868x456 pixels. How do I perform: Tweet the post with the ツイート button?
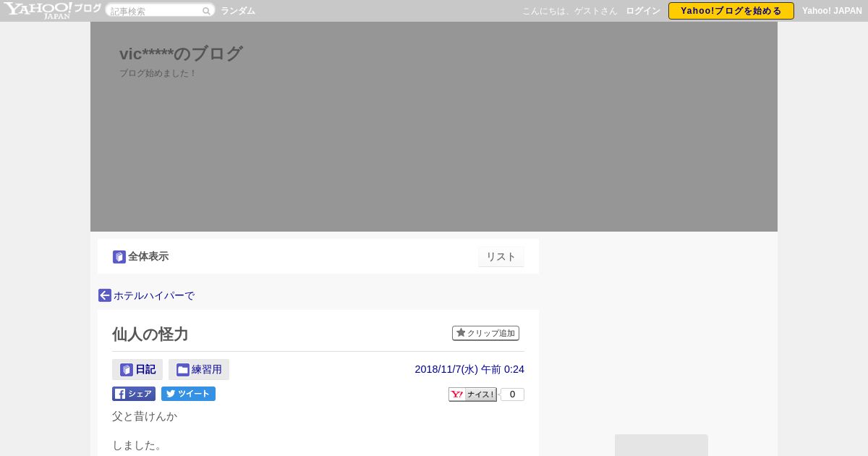point(188,394)
